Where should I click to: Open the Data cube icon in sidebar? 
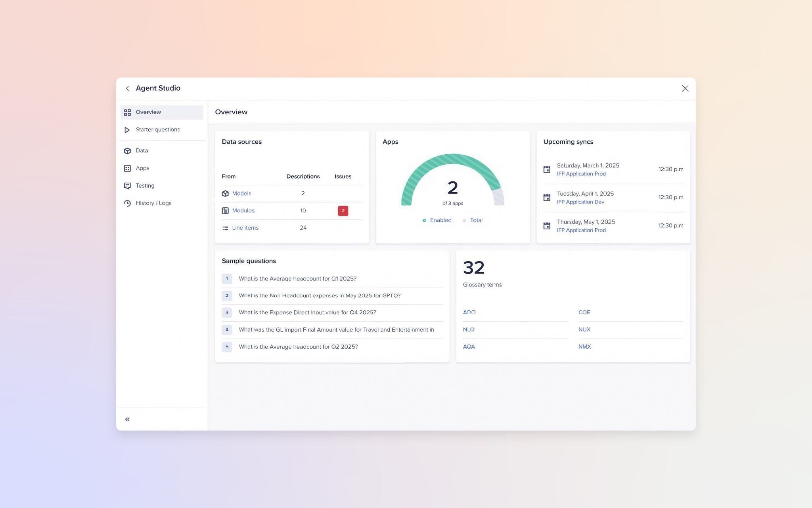(x=127, y=150)
